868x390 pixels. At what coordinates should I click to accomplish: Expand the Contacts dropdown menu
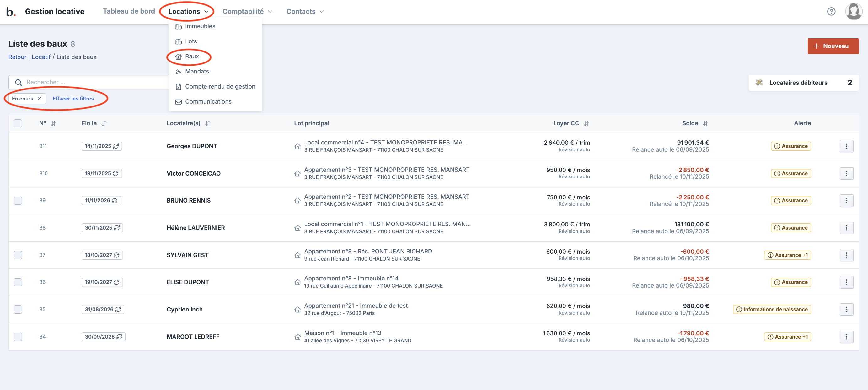pos(305,11)
